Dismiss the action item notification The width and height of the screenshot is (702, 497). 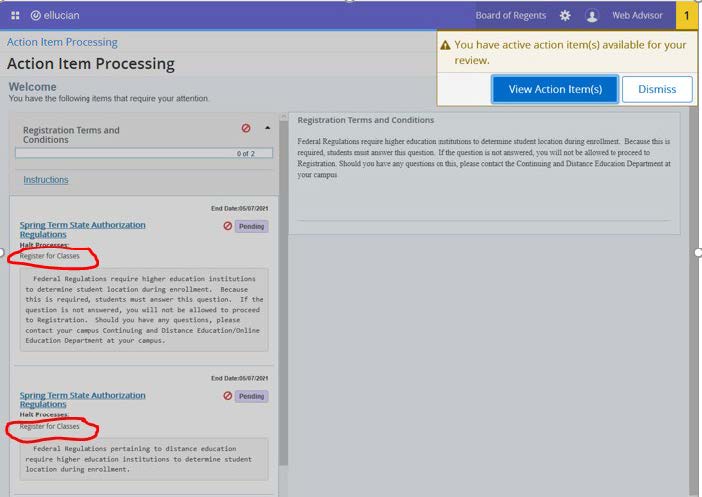(x=657, y=89)
